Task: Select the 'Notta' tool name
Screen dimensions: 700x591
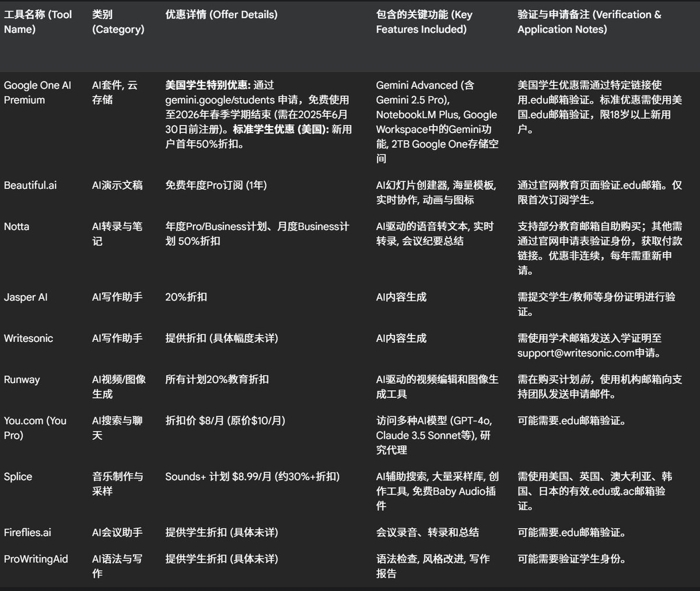Action: (x=16, y=226)
